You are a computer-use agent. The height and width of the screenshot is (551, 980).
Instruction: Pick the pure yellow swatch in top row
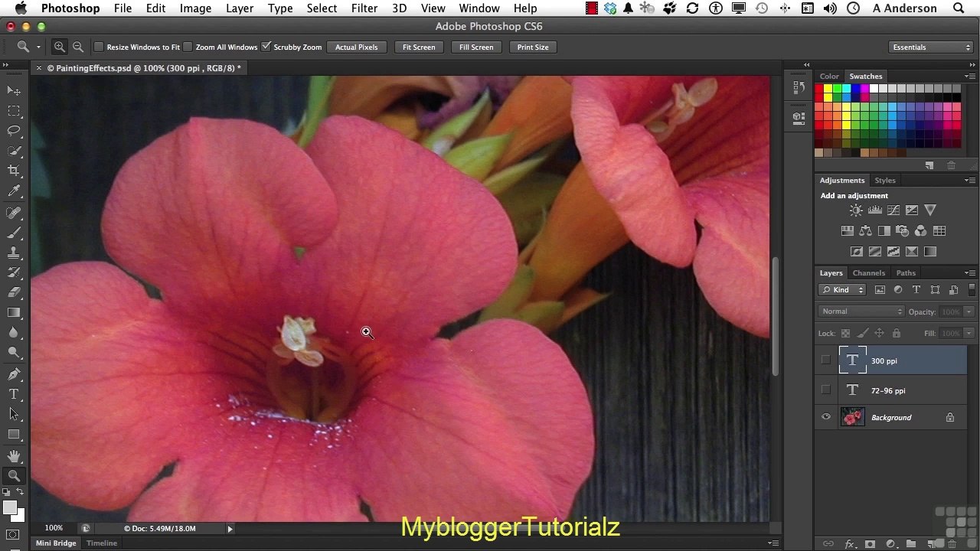(x=828, y=89)
